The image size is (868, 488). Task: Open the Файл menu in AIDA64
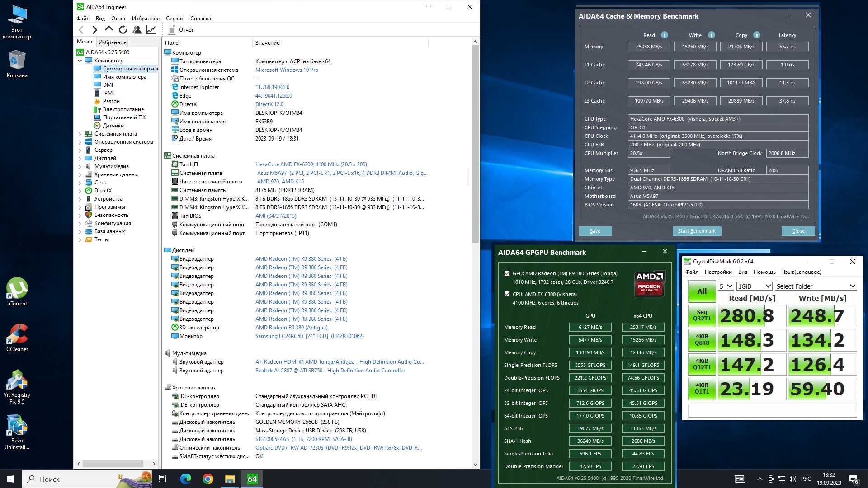pos(83,19)
